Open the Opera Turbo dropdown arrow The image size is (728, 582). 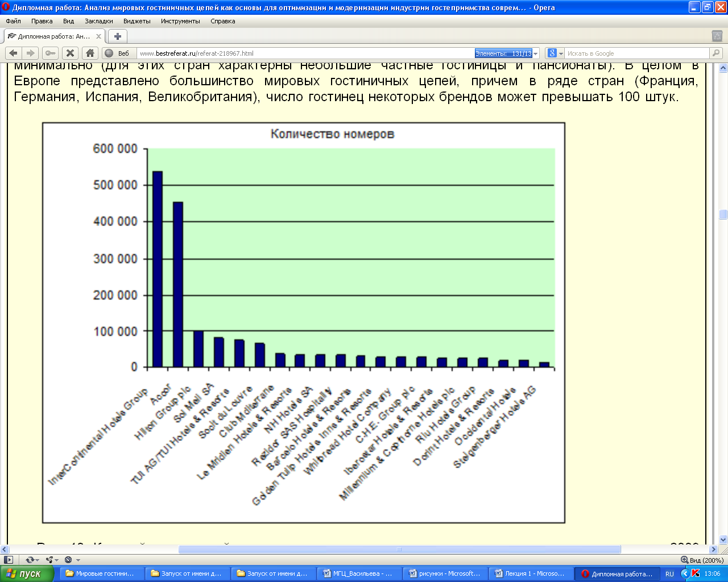[x=77, y=560]
